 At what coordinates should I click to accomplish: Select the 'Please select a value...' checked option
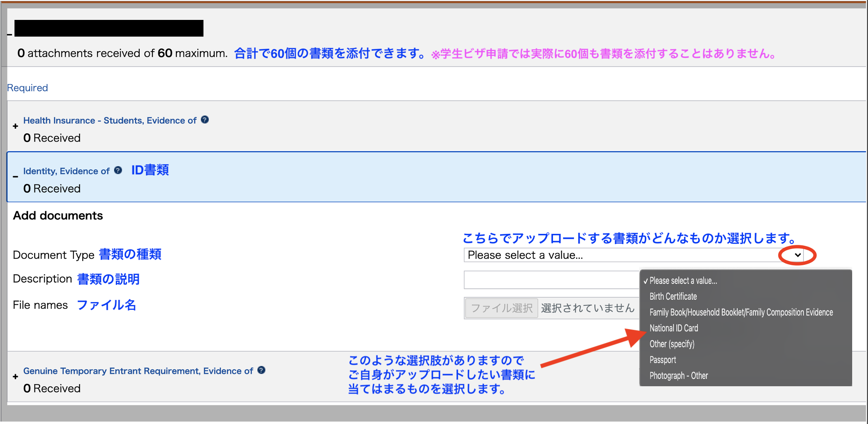(x=683, y=281)
